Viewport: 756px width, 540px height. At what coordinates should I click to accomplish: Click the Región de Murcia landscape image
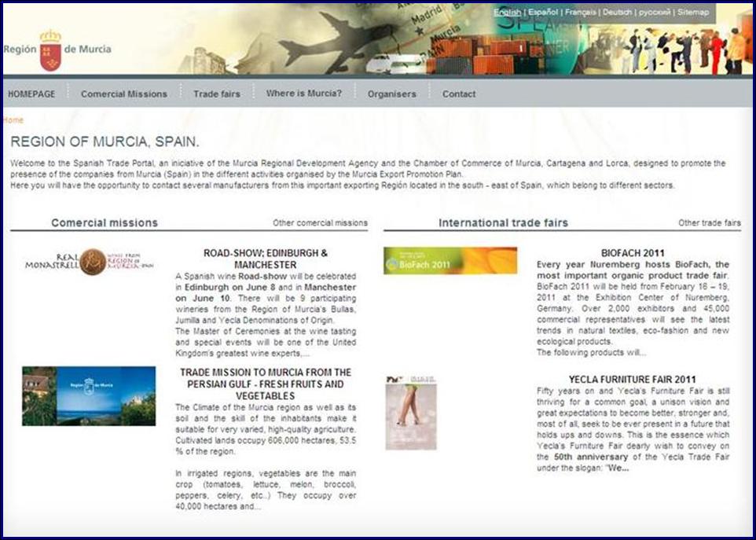(x=89, y=395)
